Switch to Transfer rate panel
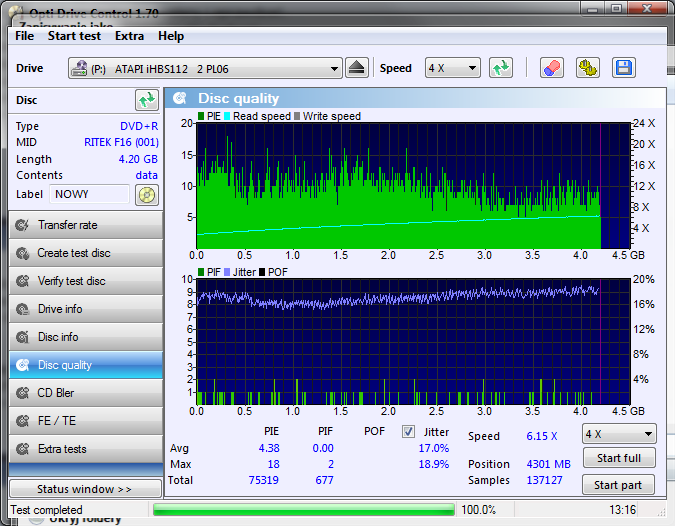Image resolution: width=675 pixels, height=526 pixels. pos(86,225)
